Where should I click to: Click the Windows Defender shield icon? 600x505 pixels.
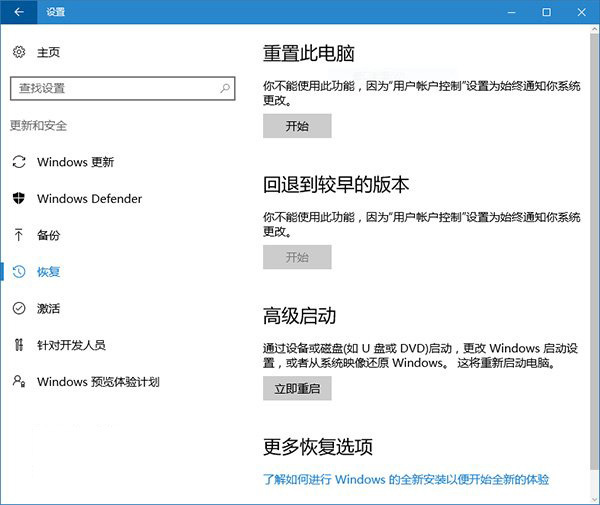(19, 198)
